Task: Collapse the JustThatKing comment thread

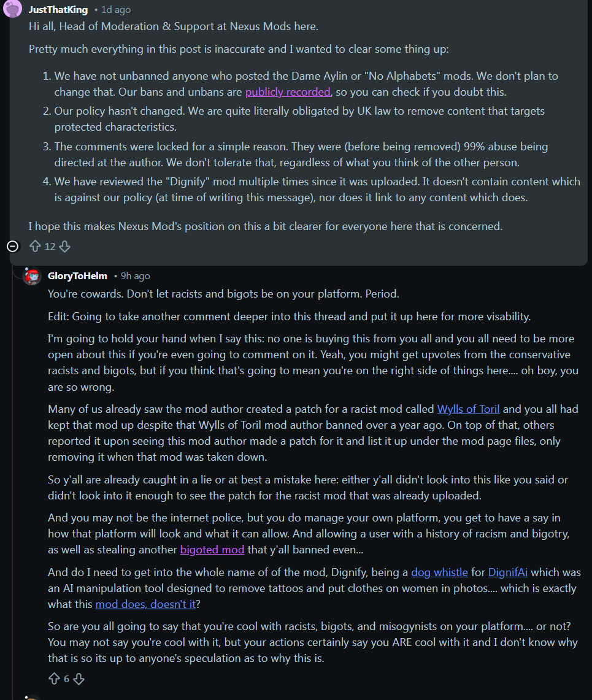Action: coord(13,247)
